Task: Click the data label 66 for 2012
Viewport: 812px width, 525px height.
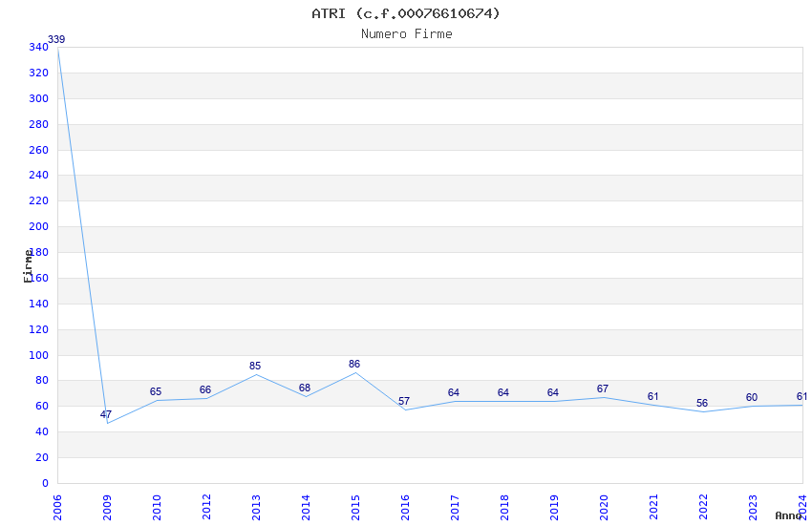Action: tap(205, 389)
